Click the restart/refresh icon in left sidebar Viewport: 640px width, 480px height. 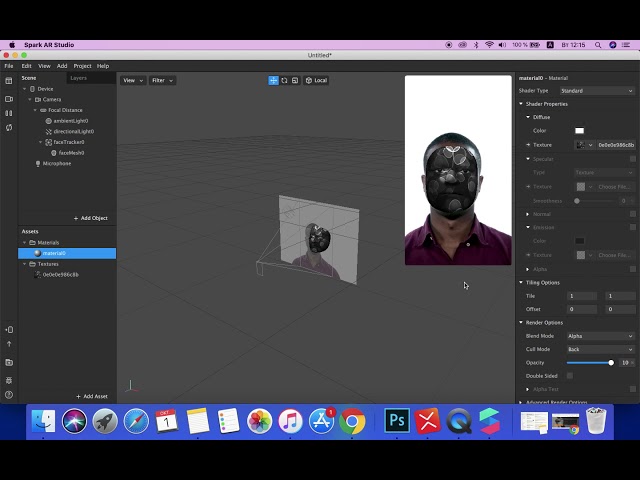(9, 127)
